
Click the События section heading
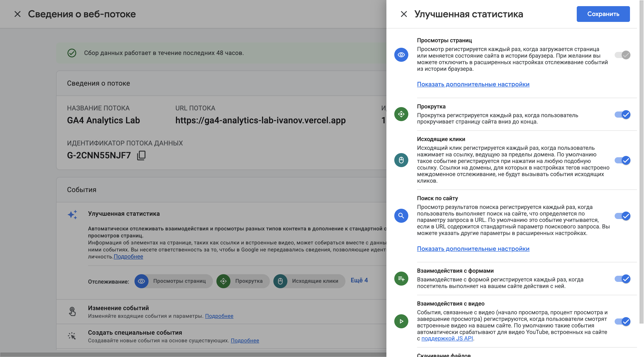point(81,190)
